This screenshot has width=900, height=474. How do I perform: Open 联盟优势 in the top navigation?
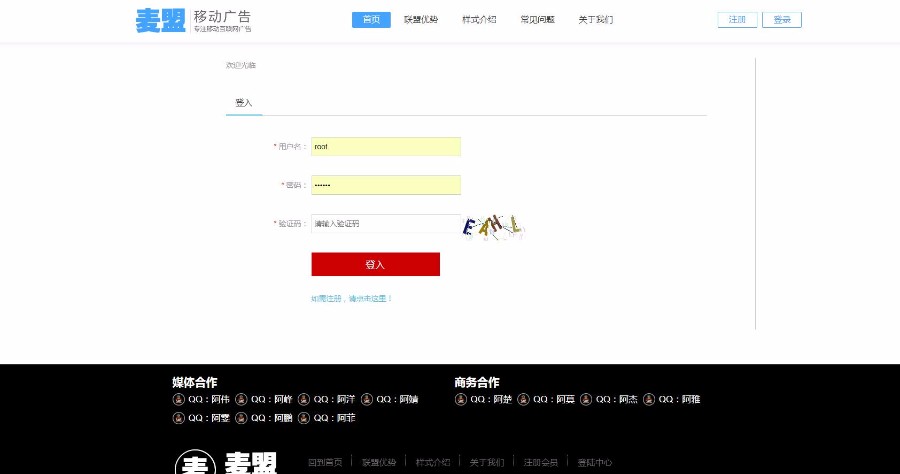(421, 20)
